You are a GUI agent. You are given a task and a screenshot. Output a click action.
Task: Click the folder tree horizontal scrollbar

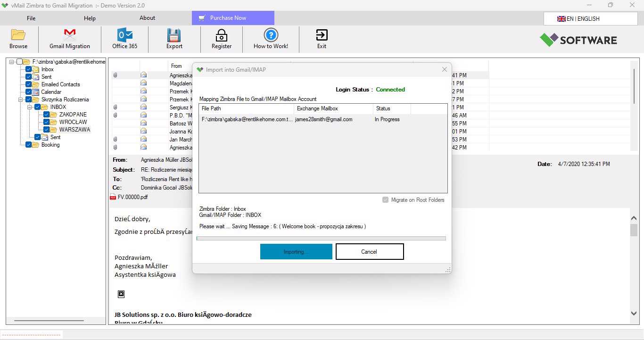[x=49, y=321]
